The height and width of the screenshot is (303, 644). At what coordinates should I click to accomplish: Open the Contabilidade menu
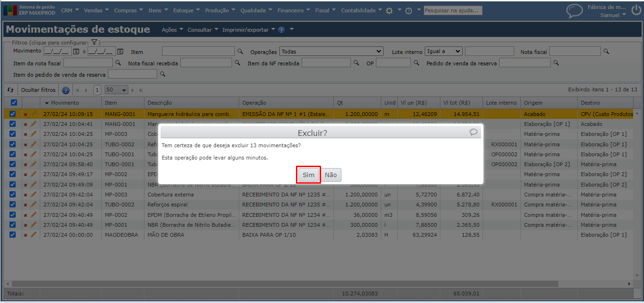pyautogui.click(x=361, y=10)
